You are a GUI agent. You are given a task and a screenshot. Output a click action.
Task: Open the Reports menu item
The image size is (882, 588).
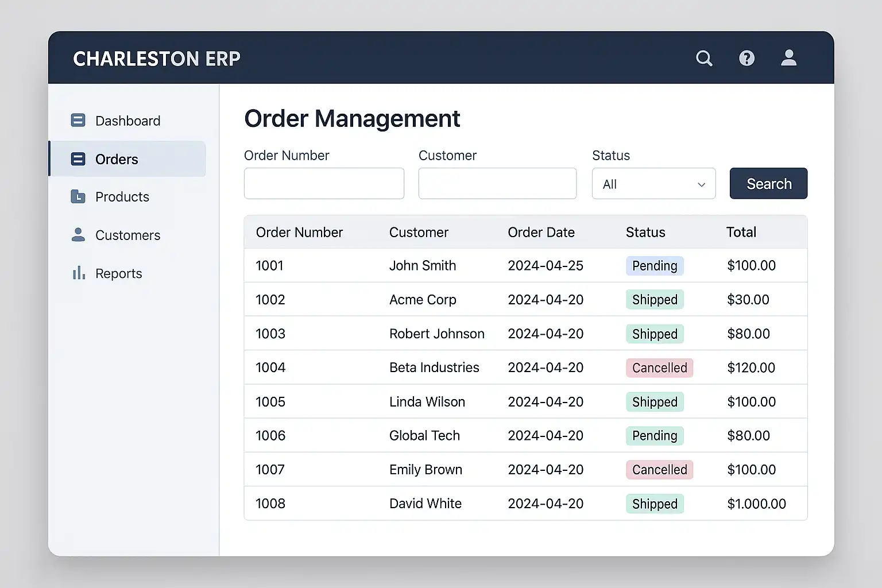(118, 274)
